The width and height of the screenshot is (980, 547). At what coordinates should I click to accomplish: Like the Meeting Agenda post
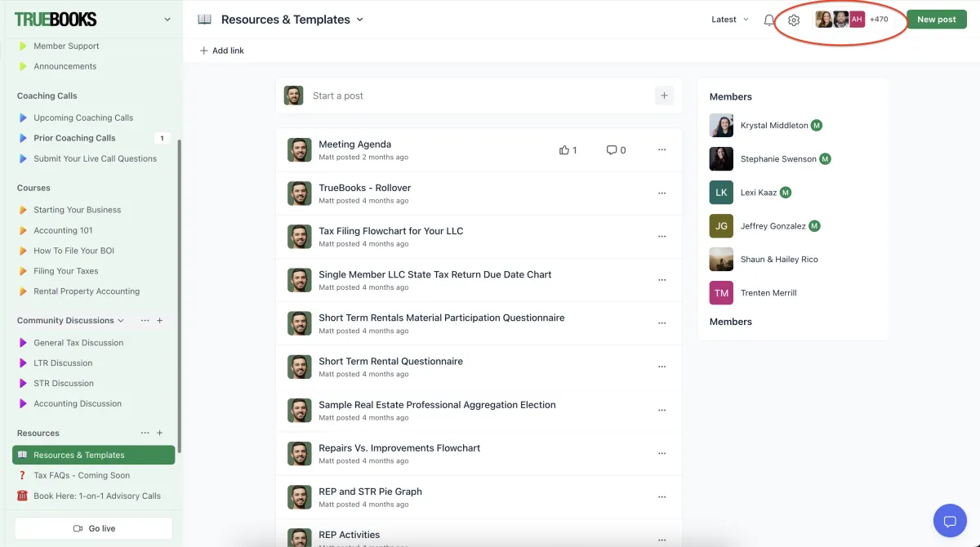568,150
